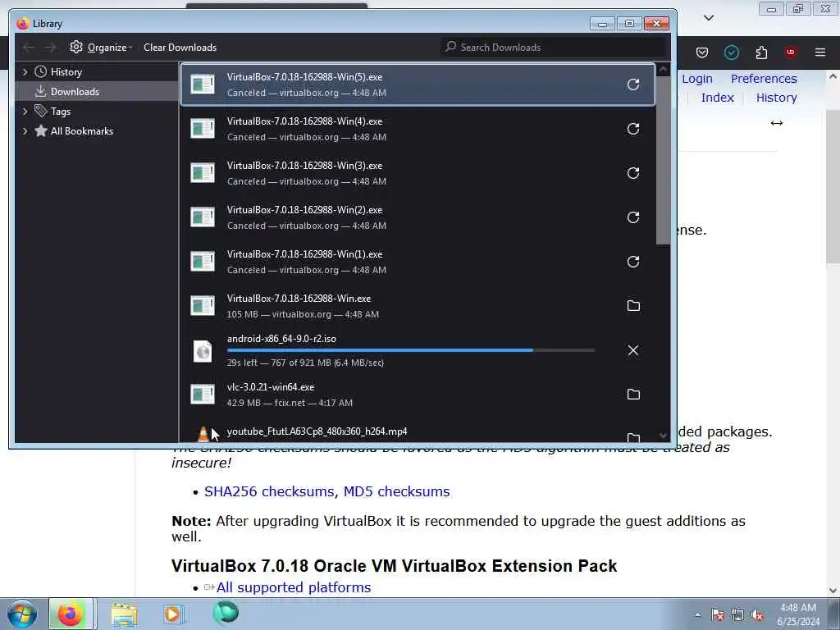Click the vlc installer file icon
The width and height of the screenshot is (840, 630).
(x=203, y=395)
